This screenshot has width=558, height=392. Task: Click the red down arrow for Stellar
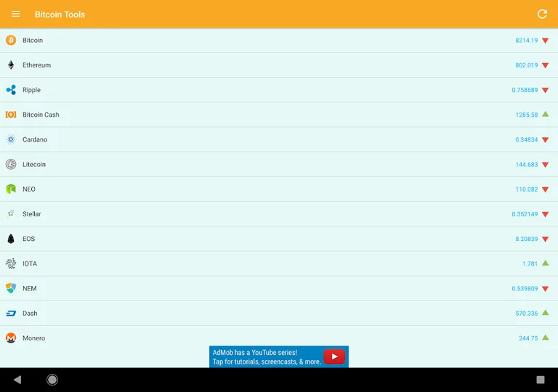[x=545, y=214]
